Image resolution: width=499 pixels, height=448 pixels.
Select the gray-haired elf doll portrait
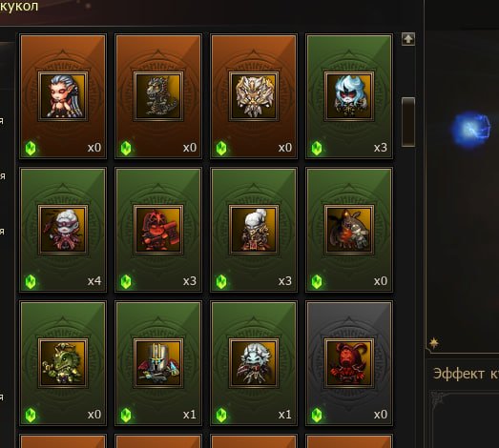(63, 96)
